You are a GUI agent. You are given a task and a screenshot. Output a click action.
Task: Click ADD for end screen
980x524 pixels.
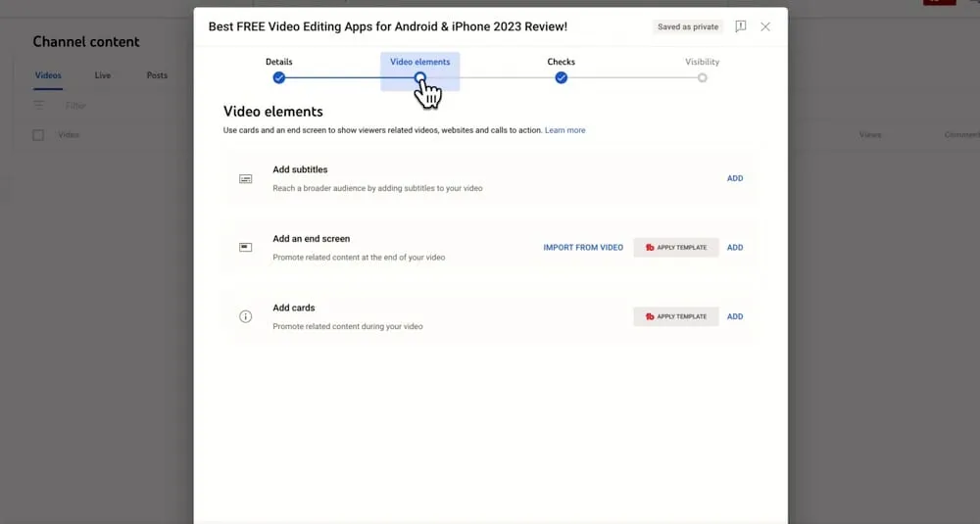click(x=735, y=248)
